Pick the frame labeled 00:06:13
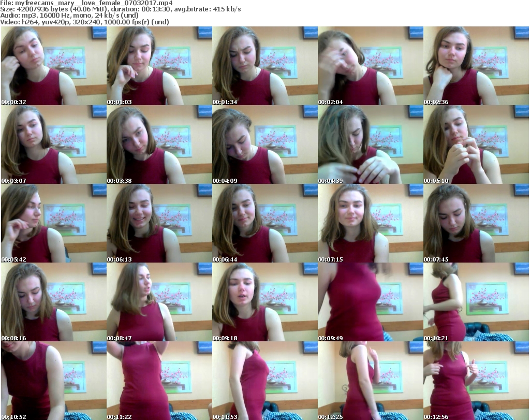Image resolution: width=530 pixels, height=420 pixels. coord(159,223)
